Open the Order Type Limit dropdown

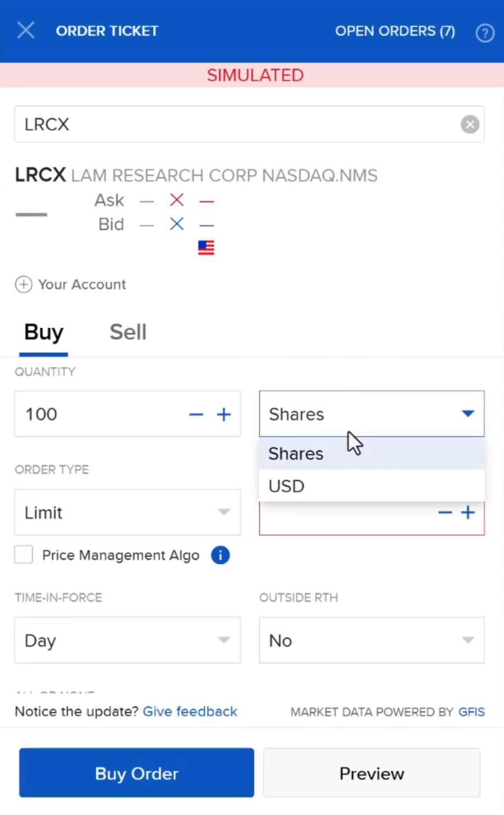(127, 513)
